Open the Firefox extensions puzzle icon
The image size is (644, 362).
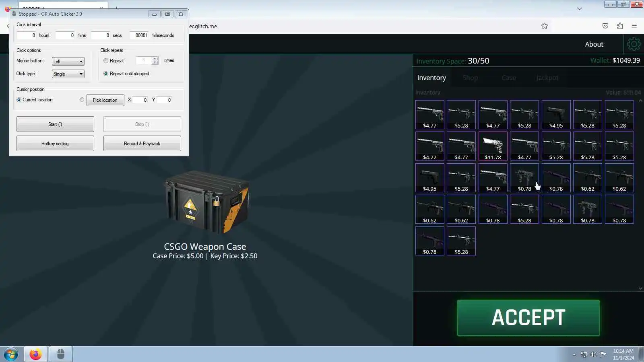click(620, 26)
